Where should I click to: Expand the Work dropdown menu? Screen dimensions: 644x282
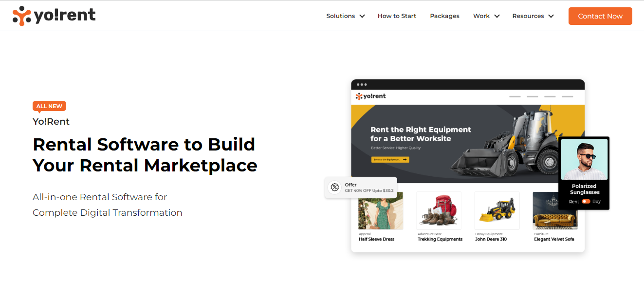coord(486,16)
